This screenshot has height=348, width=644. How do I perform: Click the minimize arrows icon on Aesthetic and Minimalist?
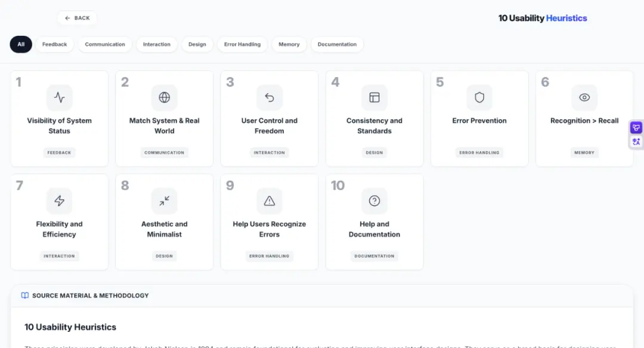click(x=165, y=201)
